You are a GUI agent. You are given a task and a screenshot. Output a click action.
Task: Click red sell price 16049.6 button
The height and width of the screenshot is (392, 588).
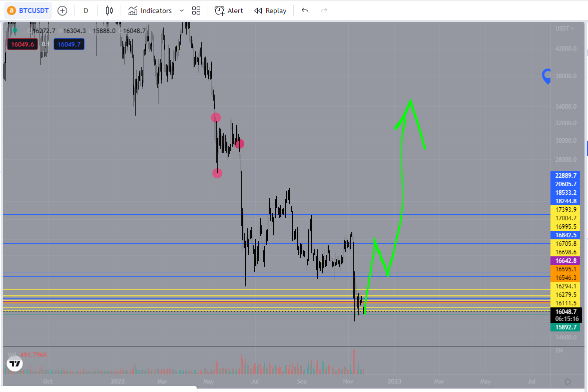tap(23, 44)
